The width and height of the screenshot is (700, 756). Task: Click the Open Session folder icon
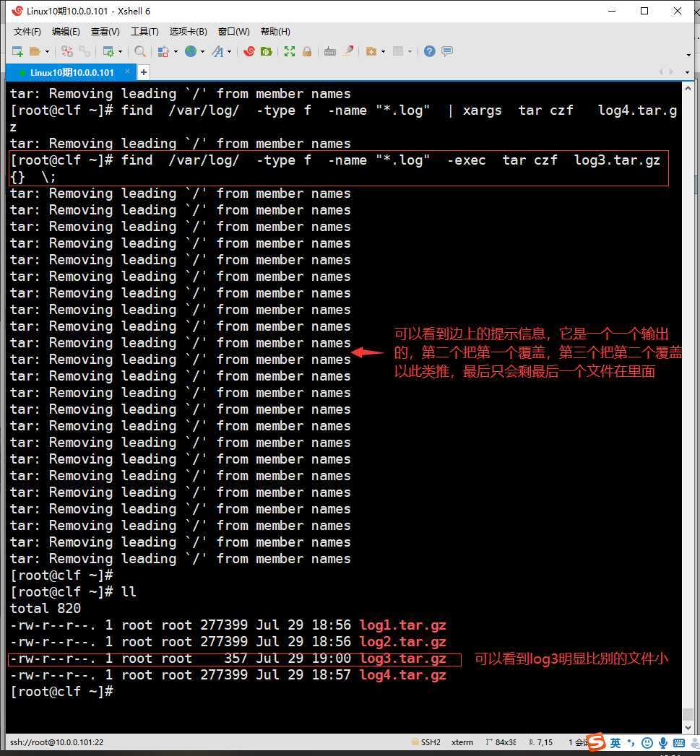[x=35, y=51]
